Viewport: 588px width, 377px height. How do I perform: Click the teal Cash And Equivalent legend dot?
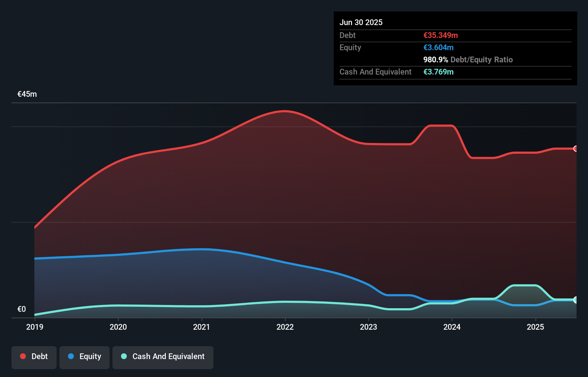(124, 356)
